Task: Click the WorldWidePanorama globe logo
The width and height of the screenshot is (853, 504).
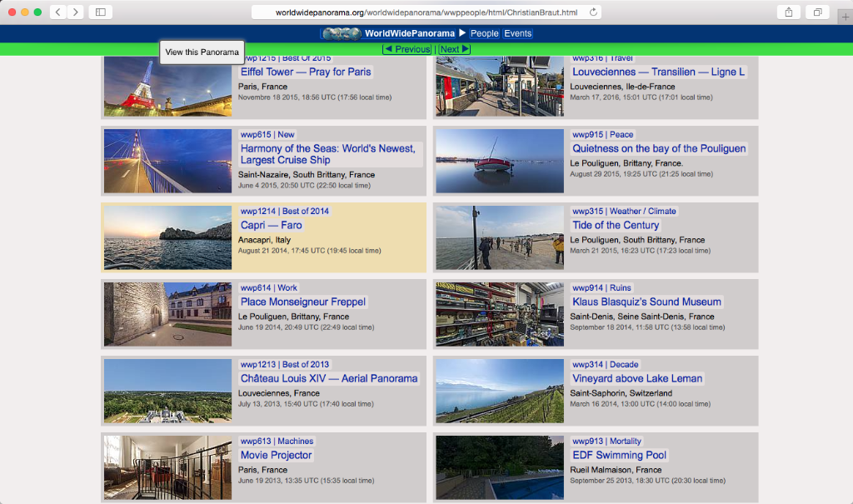Action: coord(340,33)
